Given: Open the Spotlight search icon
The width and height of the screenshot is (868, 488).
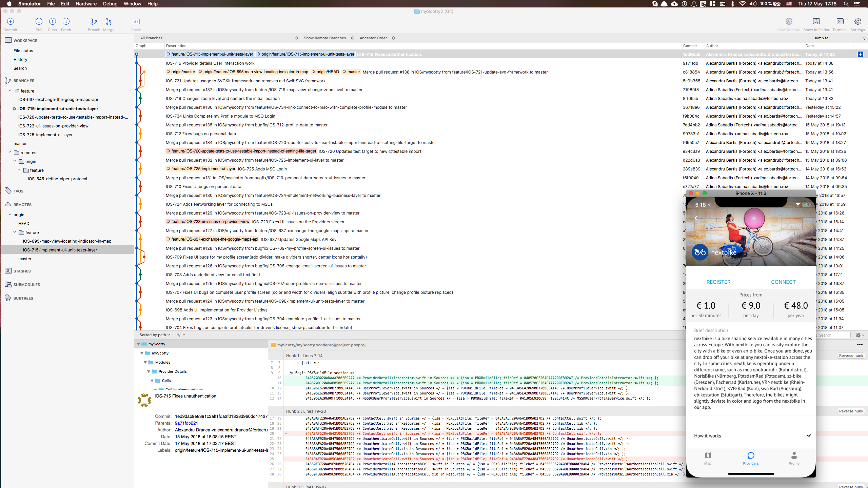Looking at the screenshot, I should click(846, 4).
